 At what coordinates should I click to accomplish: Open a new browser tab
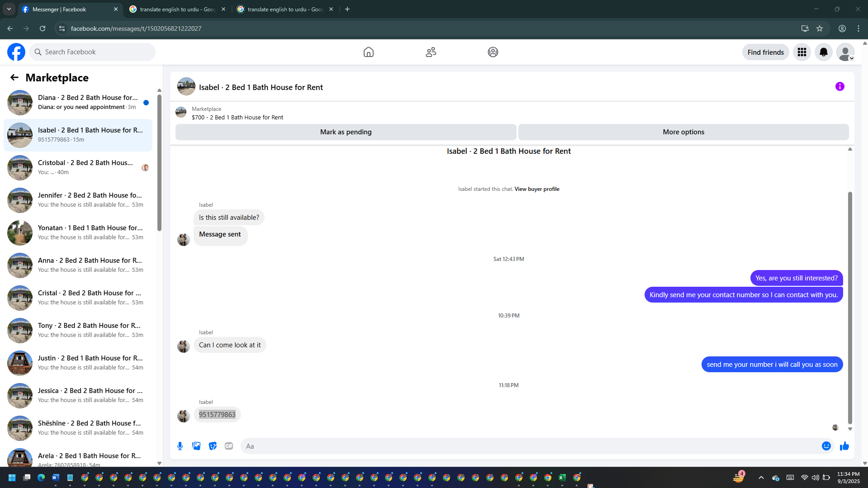[x=347, y=9]
